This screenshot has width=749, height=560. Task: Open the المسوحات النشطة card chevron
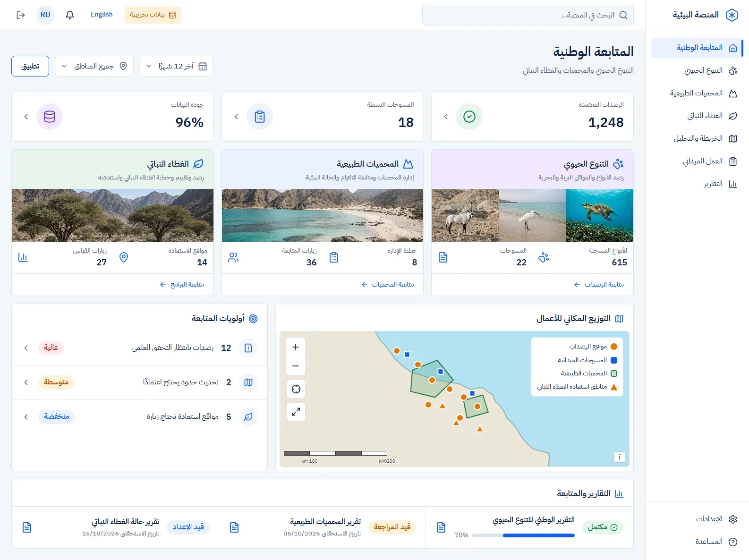click(236, 117)
